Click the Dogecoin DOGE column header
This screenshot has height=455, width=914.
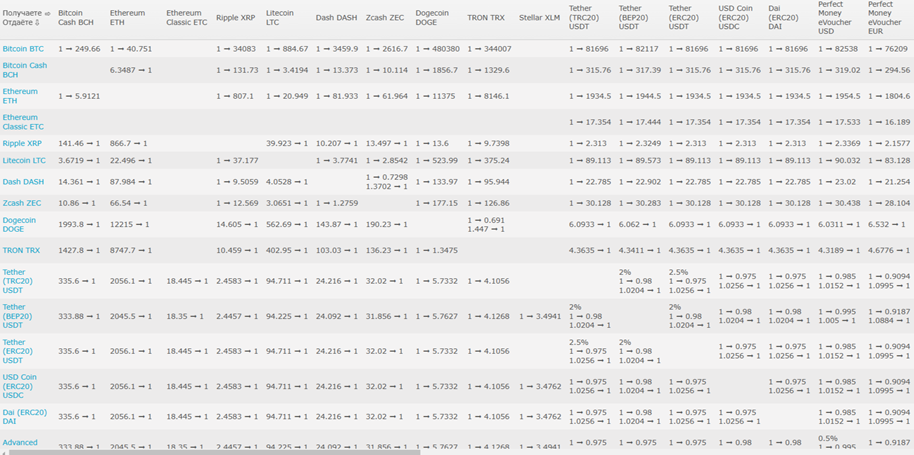[433, 17]
